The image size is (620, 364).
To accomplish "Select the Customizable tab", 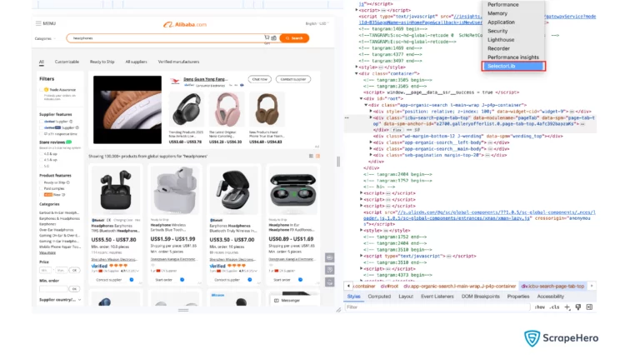I will point(67,62).
